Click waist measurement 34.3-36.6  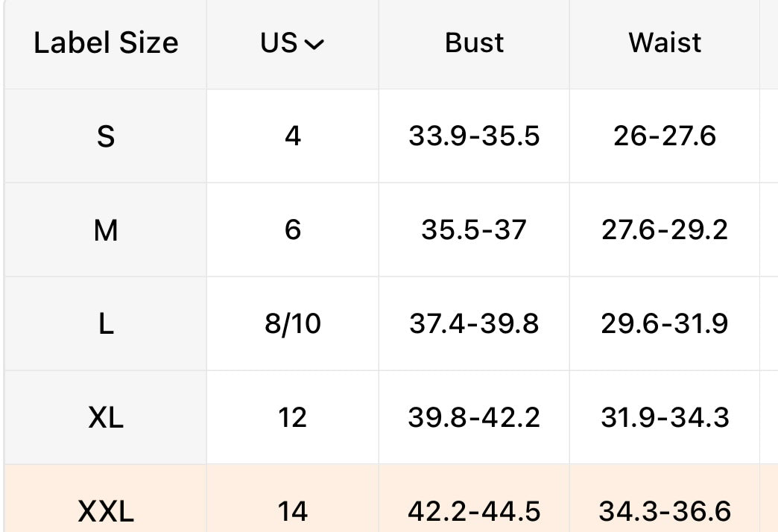click(x=665, y=511)
